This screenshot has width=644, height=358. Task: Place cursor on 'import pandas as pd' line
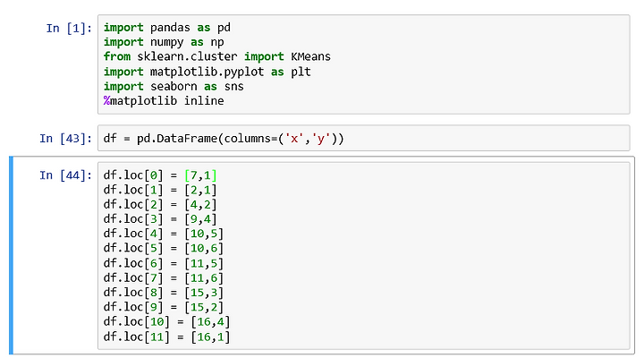(166, 28)
